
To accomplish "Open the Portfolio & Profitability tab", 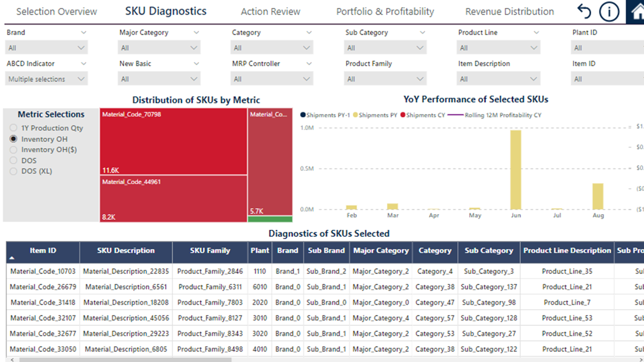I will (x=385, y=12).
